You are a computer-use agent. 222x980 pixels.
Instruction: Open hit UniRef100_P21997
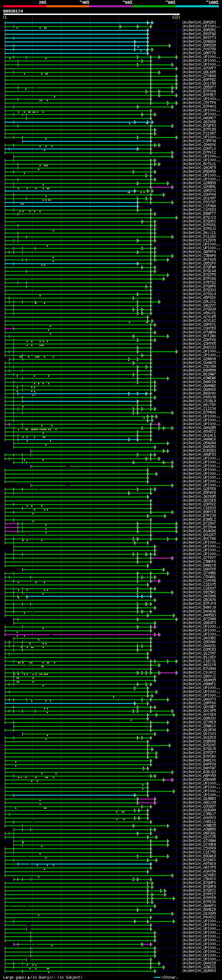click(199, 133)
